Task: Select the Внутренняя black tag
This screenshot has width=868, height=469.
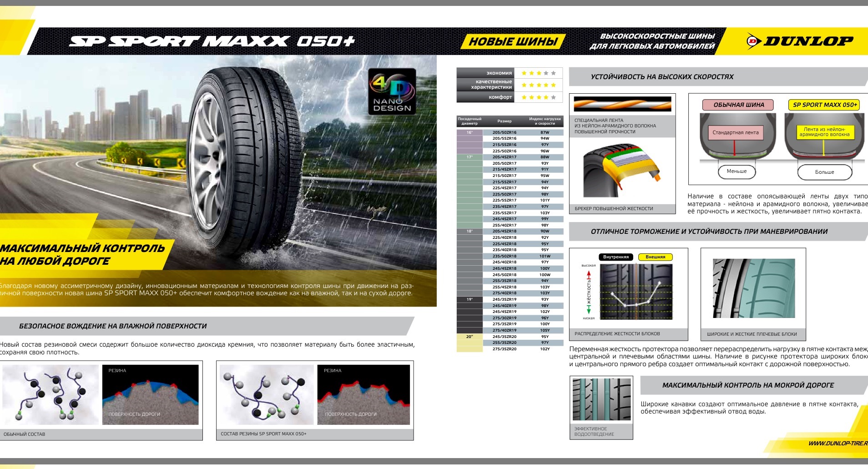Action: (x=616, y=257)
